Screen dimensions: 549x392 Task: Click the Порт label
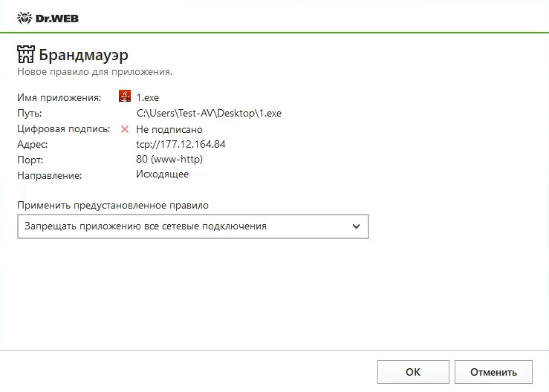(x=30, y=160)
